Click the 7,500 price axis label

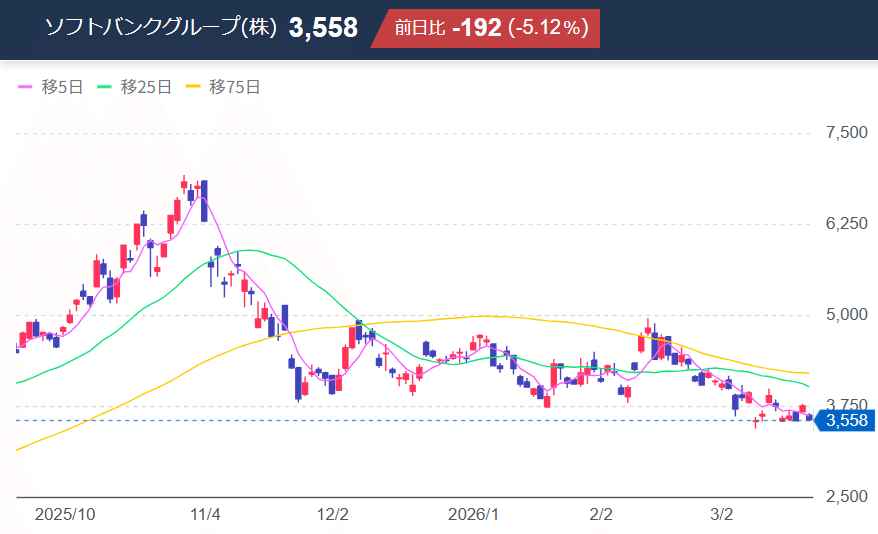(x=847, y=133)
